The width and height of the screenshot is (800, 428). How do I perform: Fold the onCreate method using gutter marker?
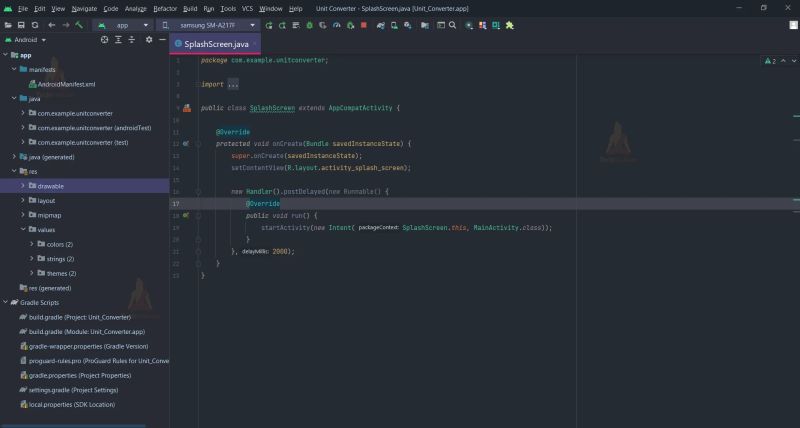click(198, 144)
